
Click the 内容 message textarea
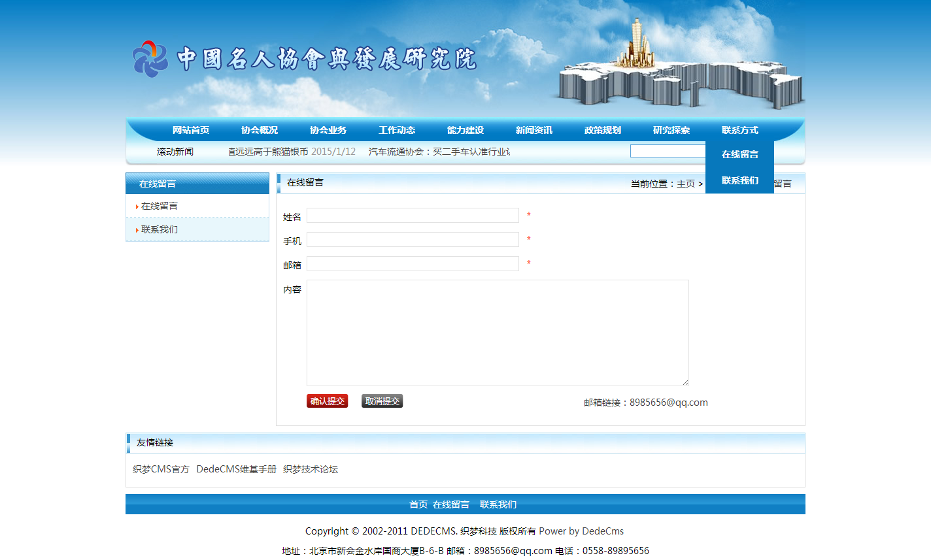coord(497,333)
